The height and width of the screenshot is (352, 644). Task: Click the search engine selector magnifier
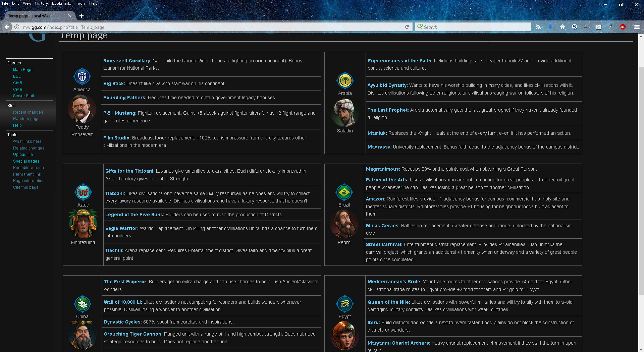click(x=420, y=27)
